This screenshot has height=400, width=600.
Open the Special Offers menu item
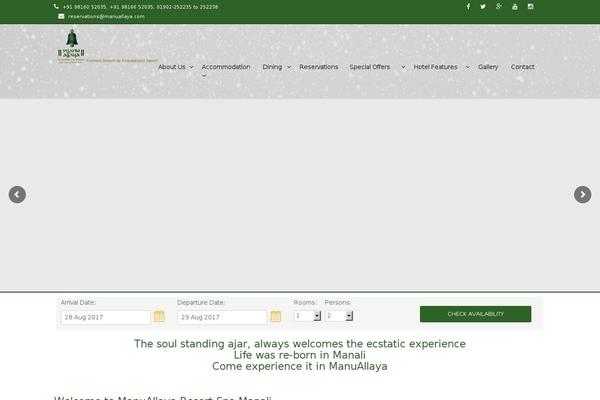[x=370, y=67]
